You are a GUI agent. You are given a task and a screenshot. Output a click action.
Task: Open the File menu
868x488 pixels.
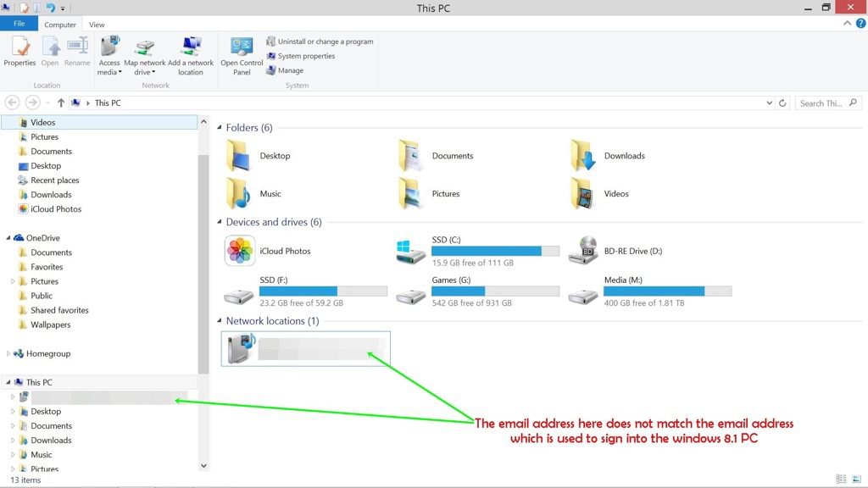pos(19,24)
